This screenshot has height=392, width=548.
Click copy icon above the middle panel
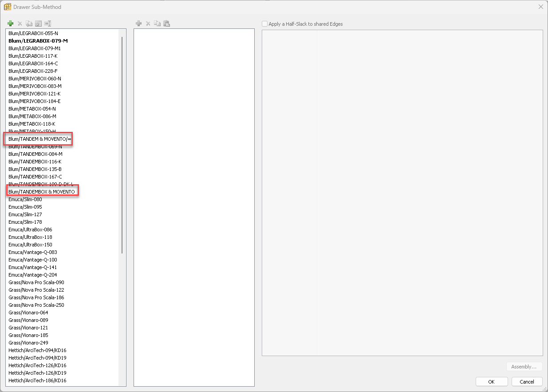click(157, 24)
